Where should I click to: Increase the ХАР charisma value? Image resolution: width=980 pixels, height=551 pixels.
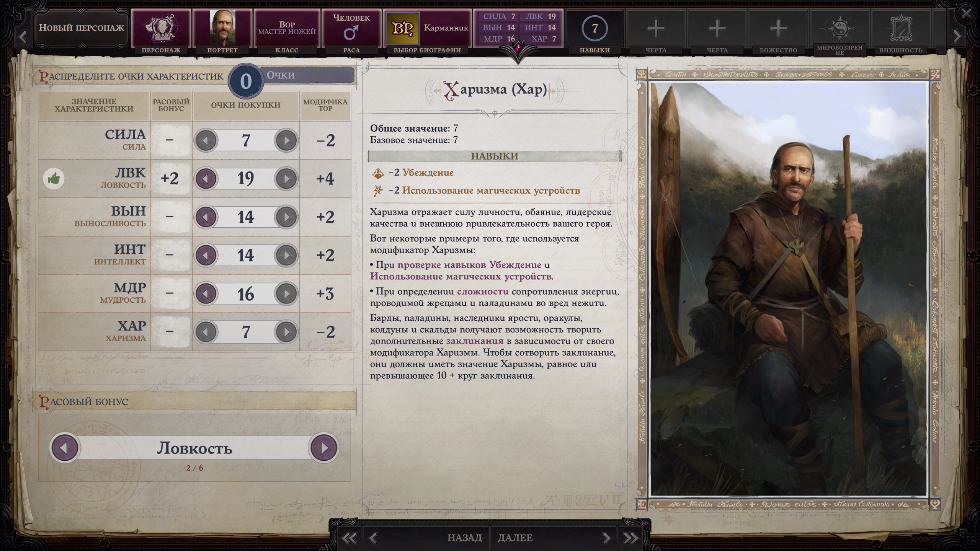point(286,332)
